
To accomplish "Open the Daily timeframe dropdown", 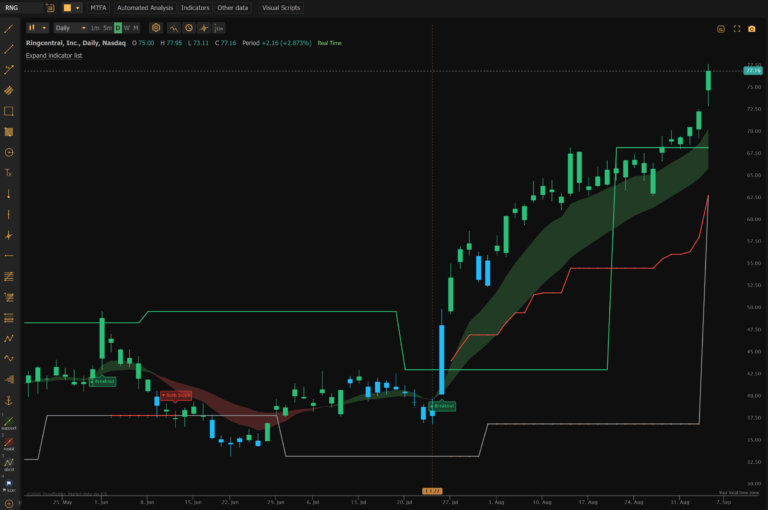I will (71, 28).
